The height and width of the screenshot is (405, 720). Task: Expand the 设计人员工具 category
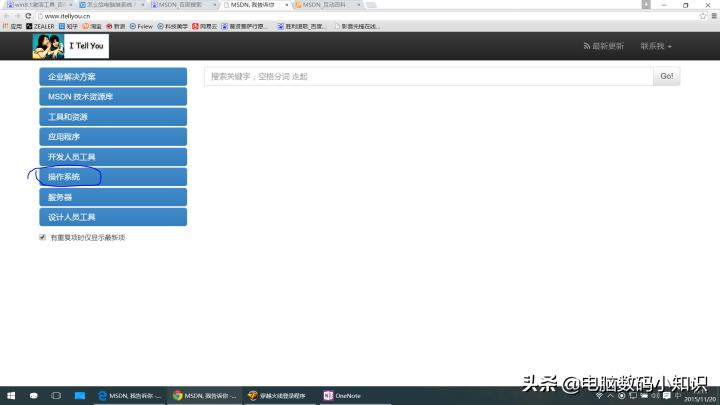pos(113,217)
